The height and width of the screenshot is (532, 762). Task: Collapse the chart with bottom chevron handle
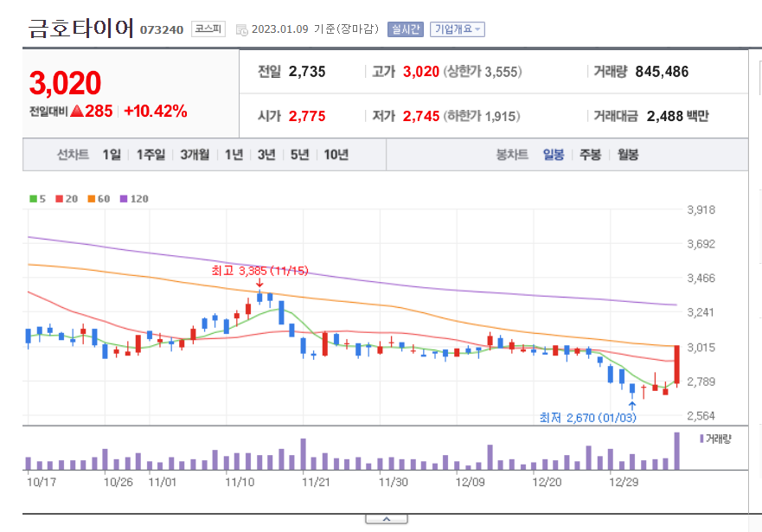[387, 519]
